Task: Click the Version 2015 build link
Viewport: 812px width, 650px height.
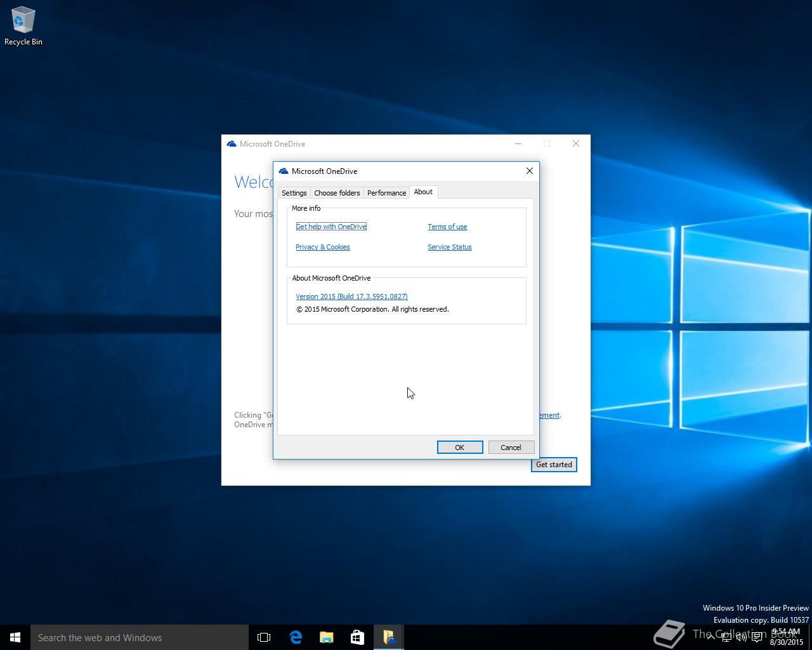Action: click(x=351, y=296)
